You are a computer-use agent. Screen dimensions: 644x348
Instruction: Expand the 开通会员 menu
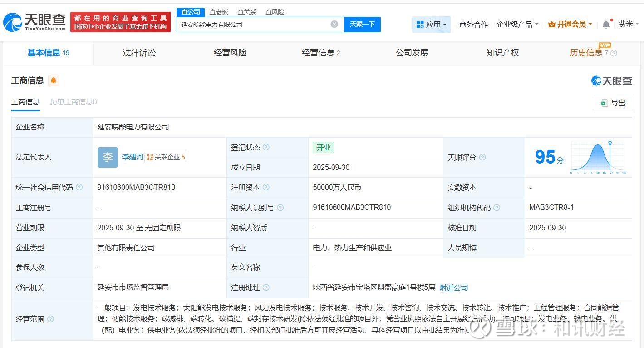[x=570, y=25]
